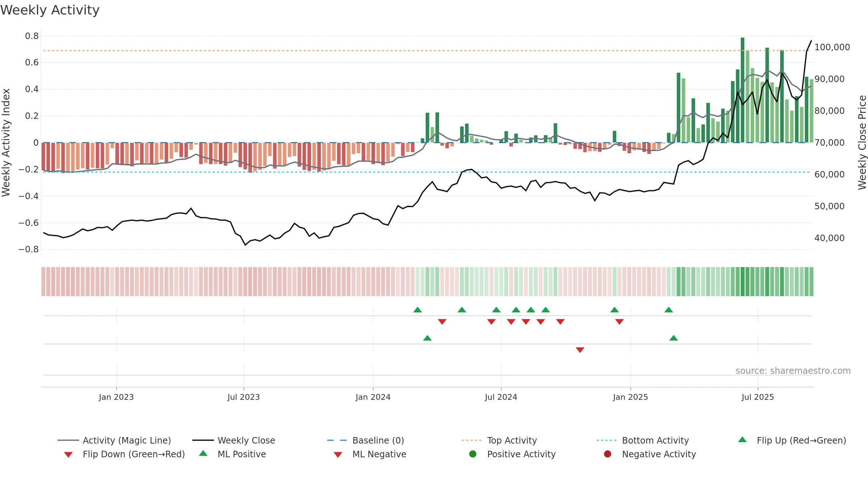The height and width of the screenshot is (488, 868).
Task: Click the Jan 2024 x-axis label
Action: click(x=373, y=397)
